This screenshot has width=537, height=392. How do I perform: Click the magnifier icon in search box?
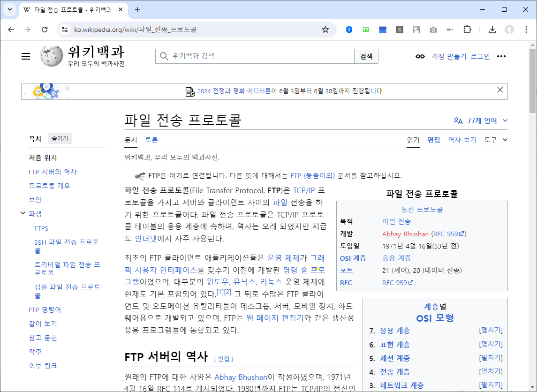coord(164,56)
